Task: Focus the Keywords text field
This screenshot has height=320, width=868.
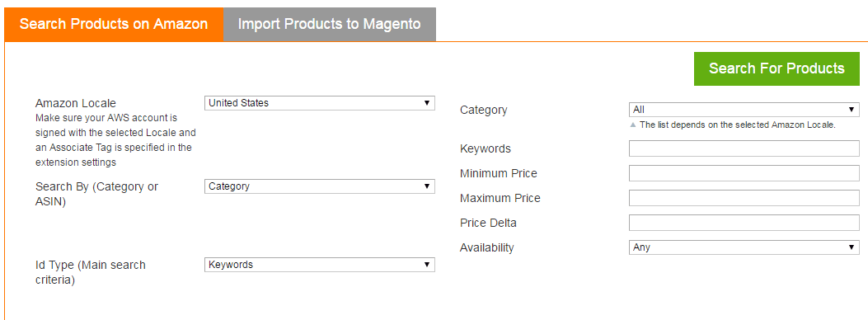Action: [744, 148]
